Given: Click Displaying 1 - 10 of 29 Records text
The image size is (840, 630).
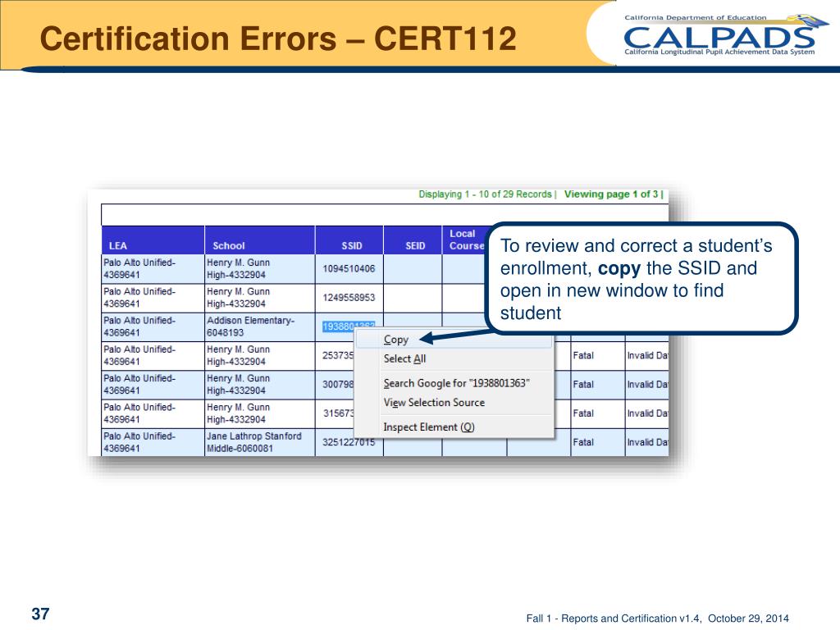Looking at the screenshot, I should (485, 194).
